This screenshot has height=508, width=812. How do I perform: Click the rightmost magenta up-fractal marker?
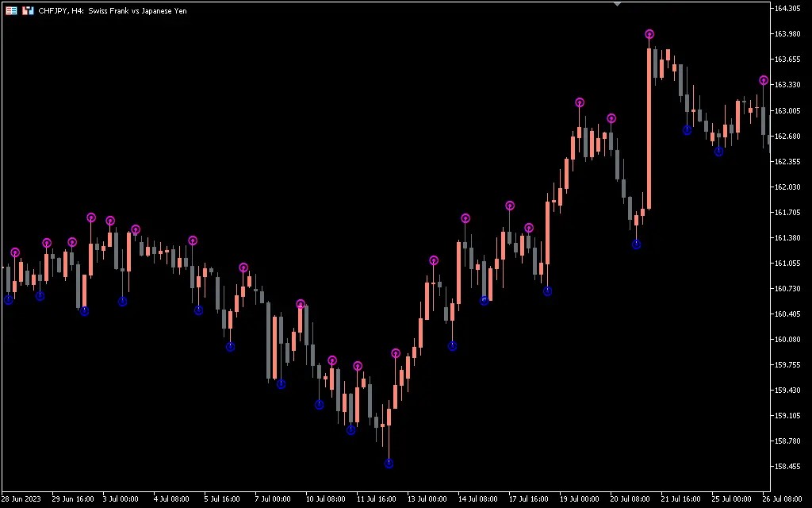(764, 80)
